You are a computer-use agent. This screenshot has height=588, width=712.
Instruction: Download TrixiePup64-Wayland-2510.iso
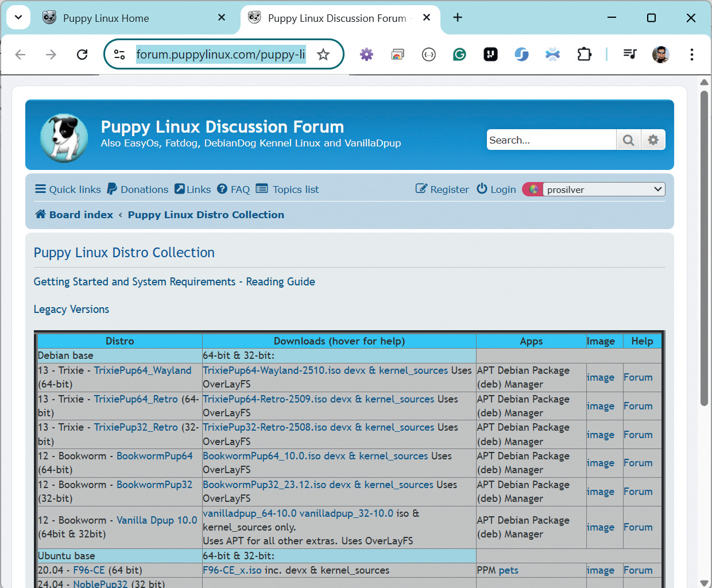coord(272,371)
